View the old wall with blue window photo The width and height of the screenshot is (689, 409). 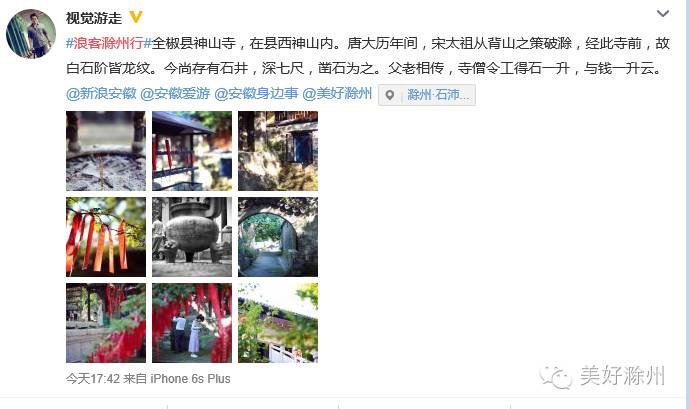(278, 151)
